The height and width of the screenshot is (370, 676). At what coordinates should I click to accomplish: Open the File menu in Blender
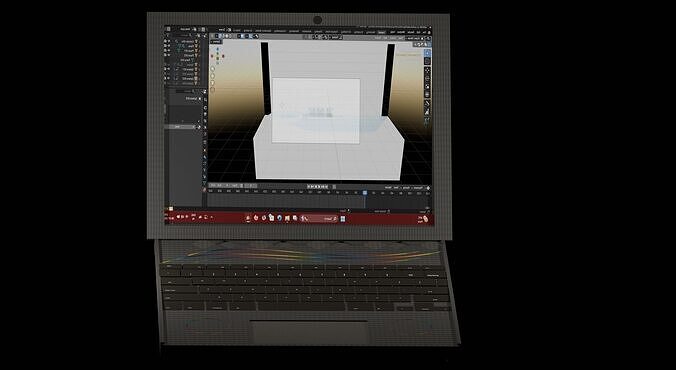(424, 32)
